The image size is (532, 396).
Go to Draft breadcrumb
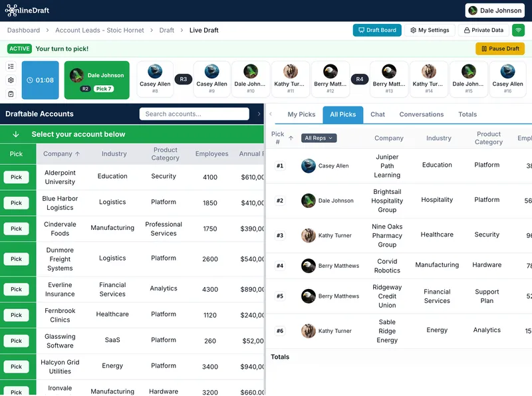pyautogui.click(x=167, y=30)
